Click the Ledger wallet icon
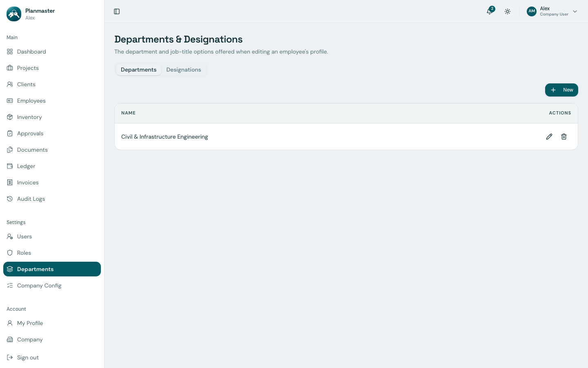588x368 pixels. pos(10,166)
